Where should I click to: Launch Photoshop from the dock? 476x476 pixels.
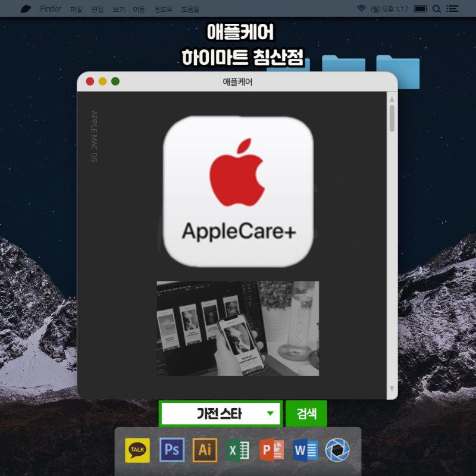[x=172, y=450]
